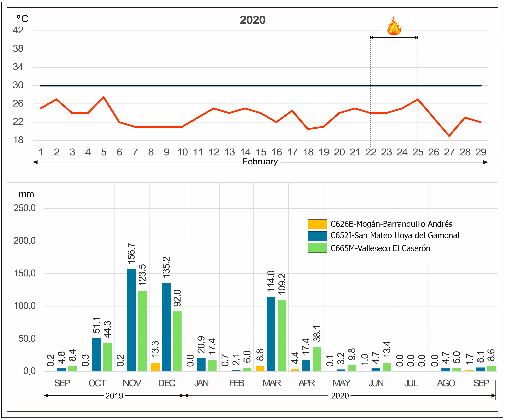This screenshot has height=420, width=505.
Task: Click the green C665M legend swatch
Action: point(317,248)
